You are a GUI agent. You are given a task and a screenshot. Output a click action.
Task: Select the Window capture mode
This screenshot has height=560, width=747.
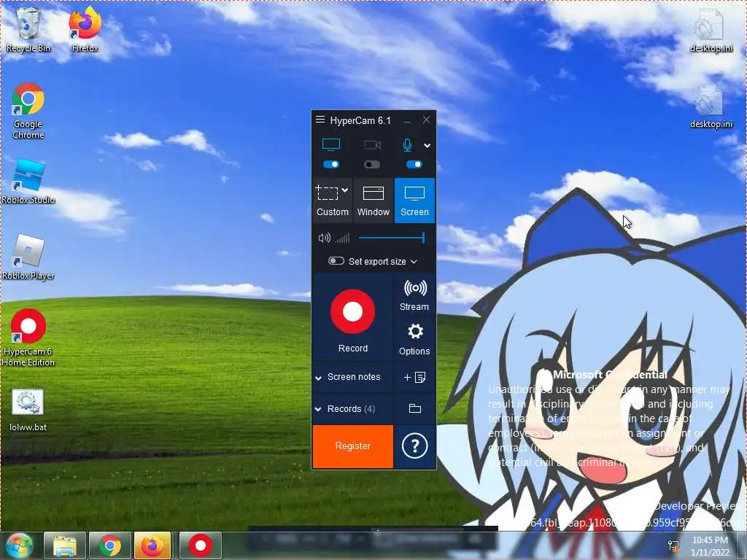coord(373,201)
